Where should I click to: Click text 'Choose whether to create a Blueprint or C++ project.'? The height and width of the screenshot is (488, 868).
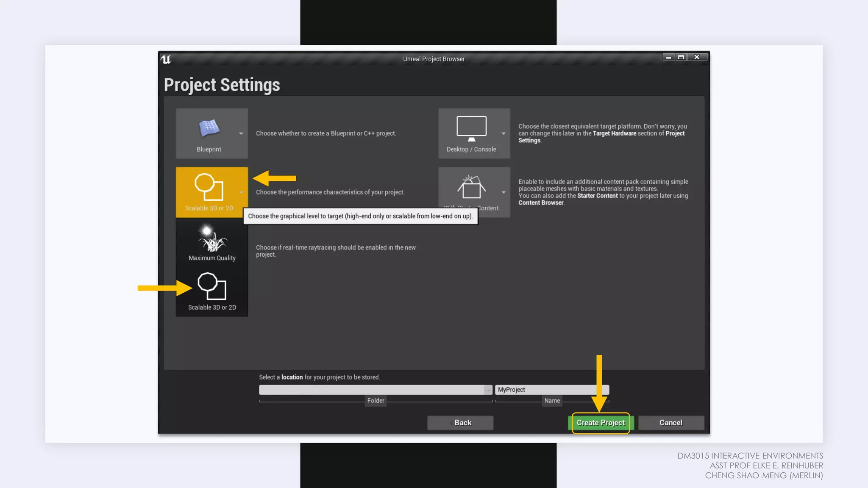point(326,133)
